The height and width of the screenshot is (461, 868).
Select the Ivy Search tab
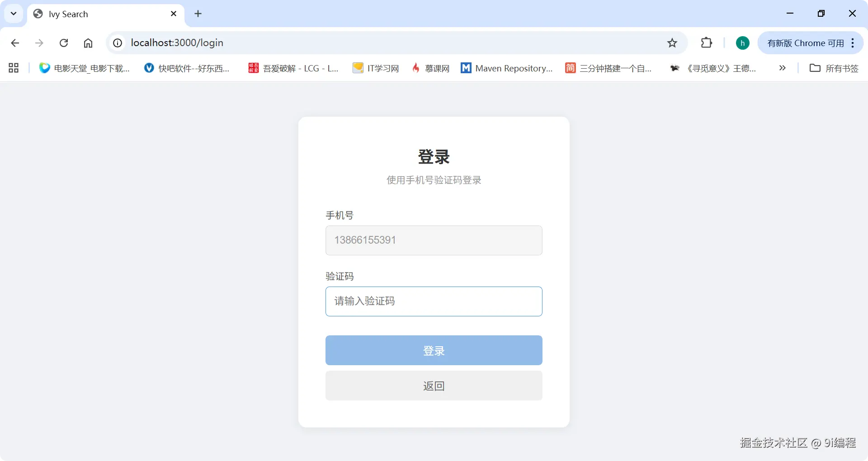tap(106, 14)
